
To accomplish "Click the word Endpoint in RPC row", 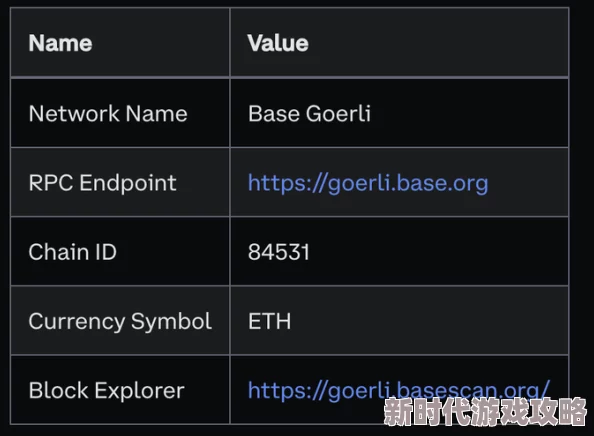I will [x=128, y=183].
